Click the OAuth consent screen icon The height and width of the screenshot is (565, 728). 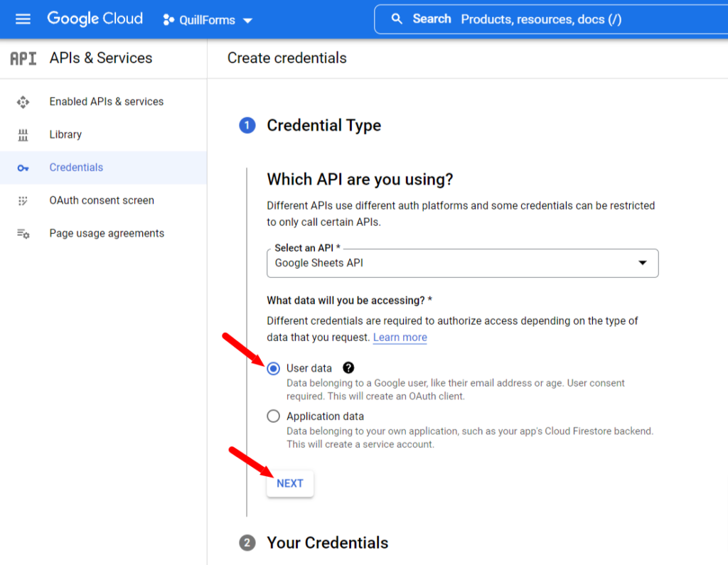23,200
